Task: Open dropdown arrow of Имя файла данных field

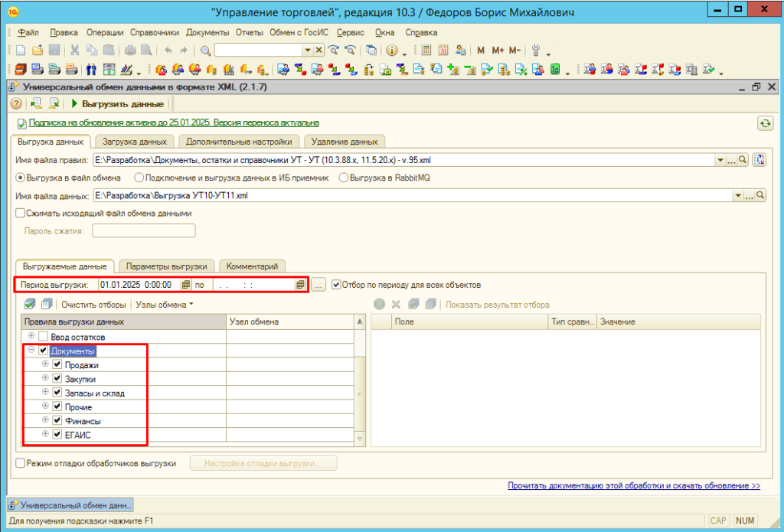Action: 739,195
